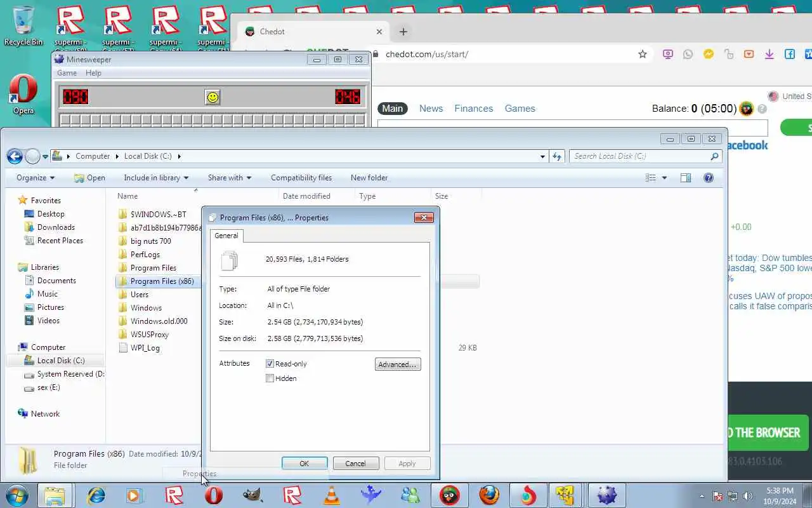
Task: Open Internet Explorer from the taskbar
Action: (x=96, y=495)
